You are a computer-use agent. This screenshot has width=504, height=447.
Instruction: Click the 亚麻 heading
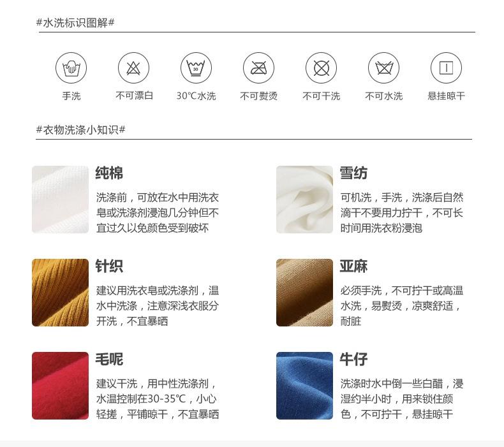point(353,266)
